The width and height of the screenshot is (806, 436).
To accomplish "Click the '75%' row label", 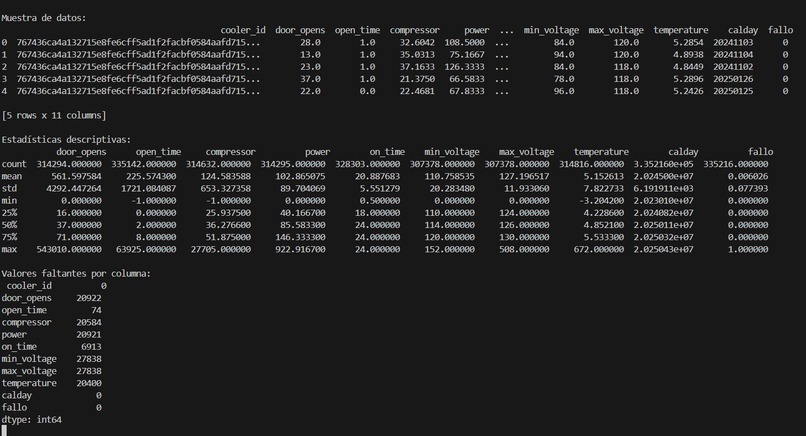I will [x=9, y=237].
